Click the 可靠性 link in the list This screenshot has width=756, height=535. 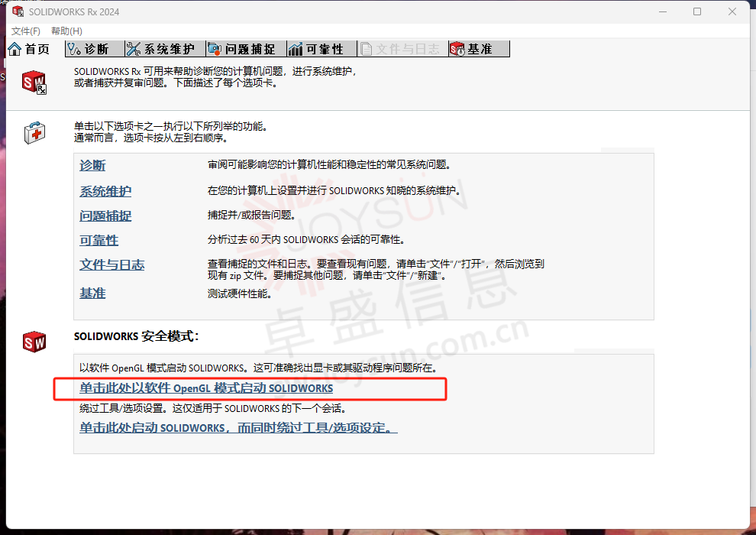coord(99,240)
